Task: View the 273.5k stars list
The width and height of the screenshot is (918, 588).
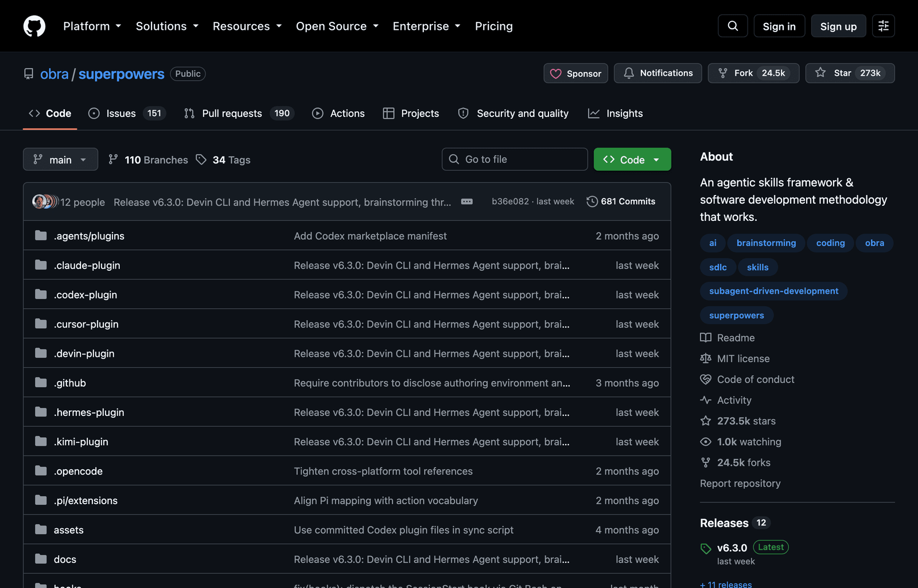Action: click(738, 421)
